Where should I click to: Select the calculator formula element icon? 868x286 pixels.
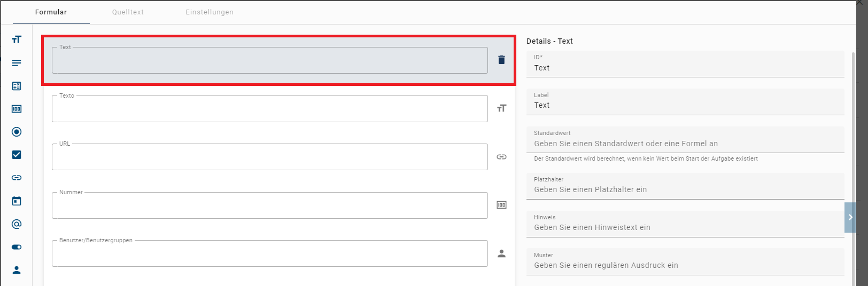(x=17, y=86)
